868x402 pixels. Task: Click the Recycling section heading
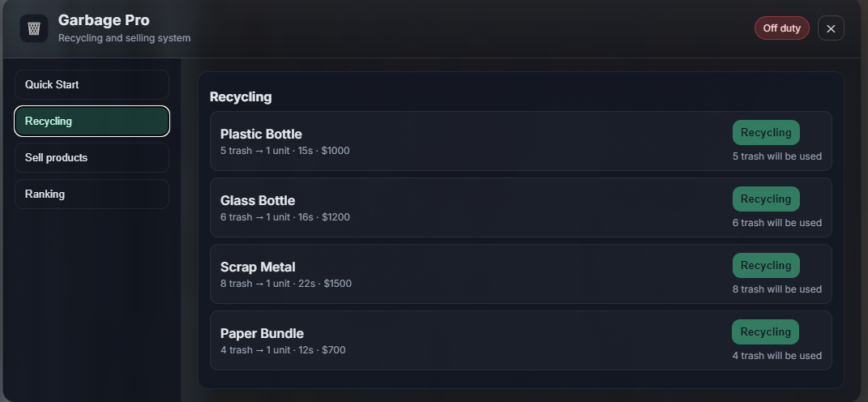tap(241, 97)
